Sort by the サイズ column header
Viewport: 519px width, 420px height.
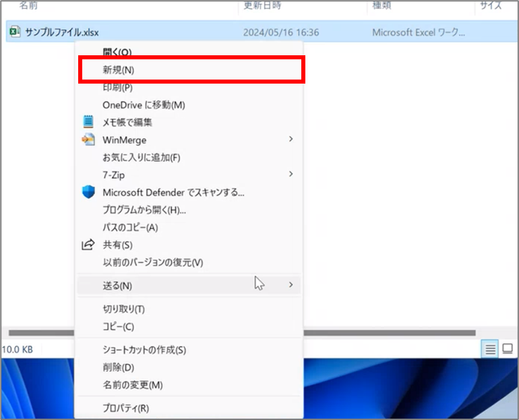pyautogui.click(x=491, y=5)
